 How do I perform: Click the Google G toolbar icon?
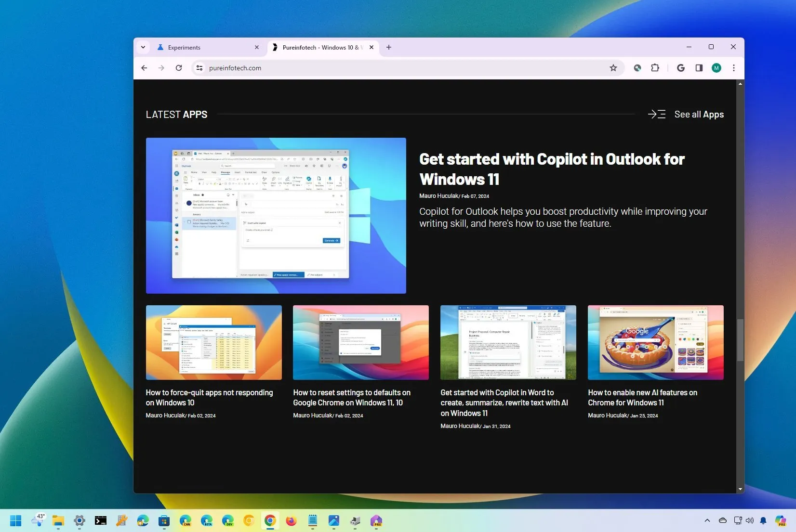(681, 68)
